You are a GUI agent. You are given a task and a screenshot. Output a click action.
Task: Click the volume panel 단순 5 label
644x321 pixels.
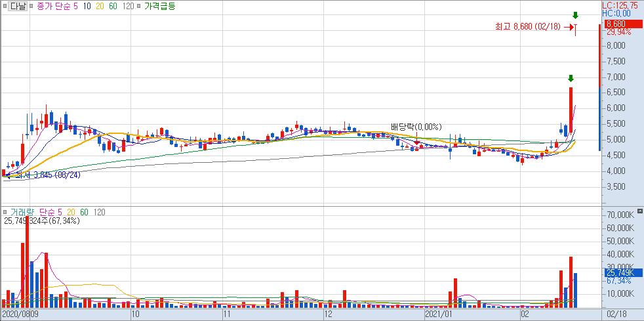[51, 212]
